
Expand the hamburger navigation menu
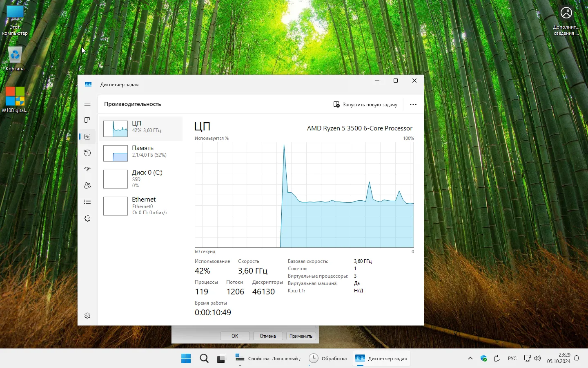pyautogui.click(x=87, y=104)
